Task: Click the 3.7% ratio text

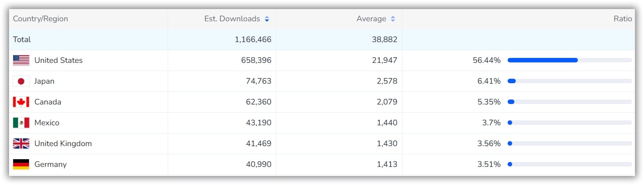Action: (x=491, y=123)
